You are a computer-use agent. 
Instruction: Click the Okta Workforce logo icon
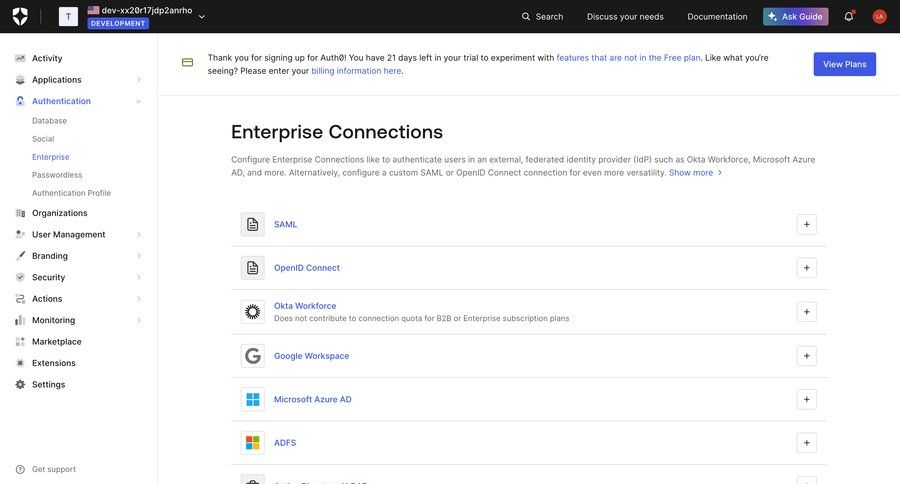pos(253,312)
